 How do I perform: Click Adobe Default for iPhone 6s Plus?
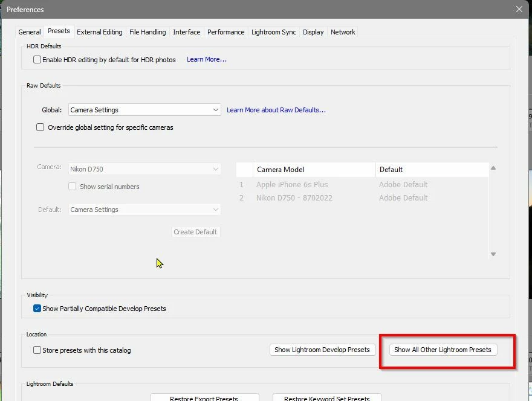(x=403, y=184)
